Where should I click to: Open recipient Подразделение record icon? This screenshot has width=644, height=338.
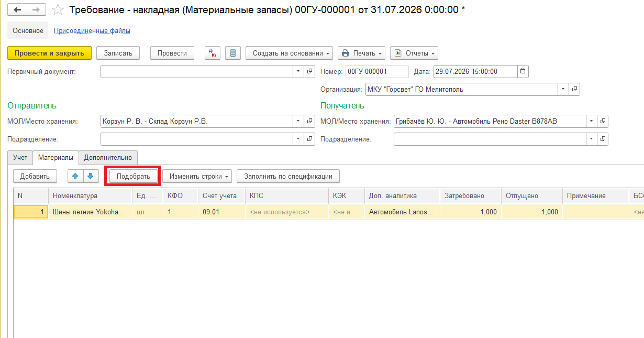[x=603, y=139]
